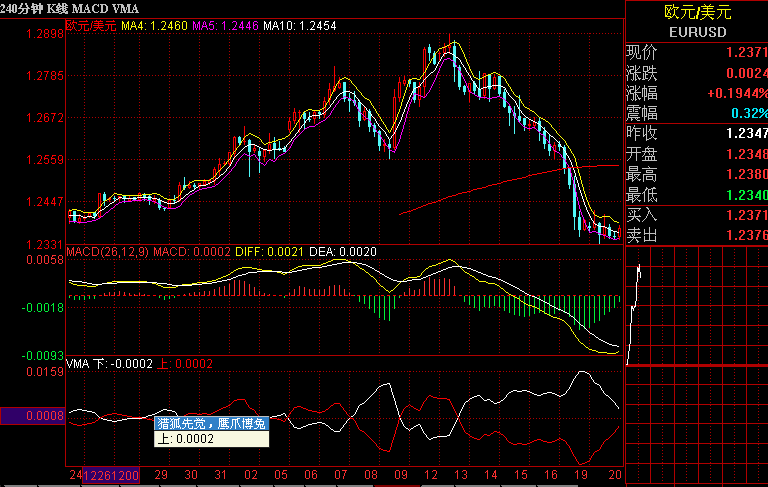
Task: Click the 31 date label on the time axis
Action: (x=221, y=475)
